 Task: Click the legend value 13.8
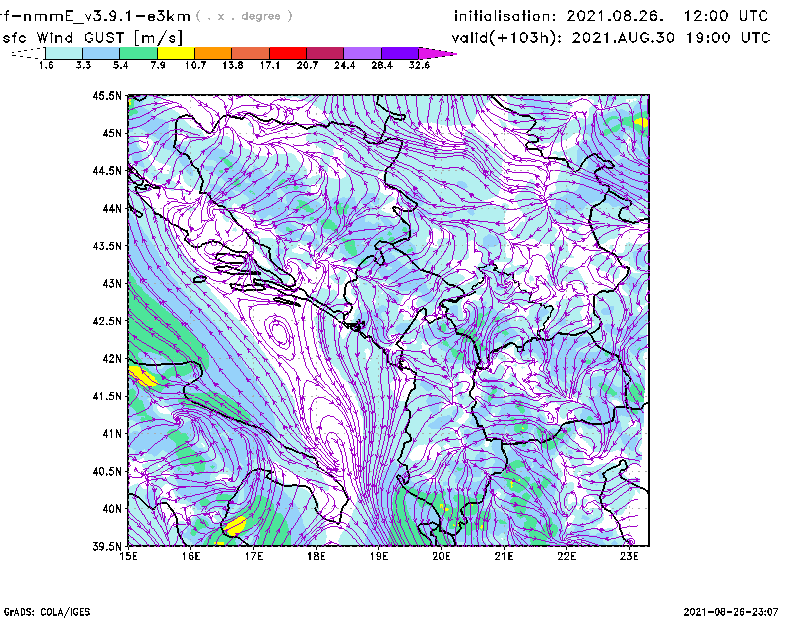[233, 65]
